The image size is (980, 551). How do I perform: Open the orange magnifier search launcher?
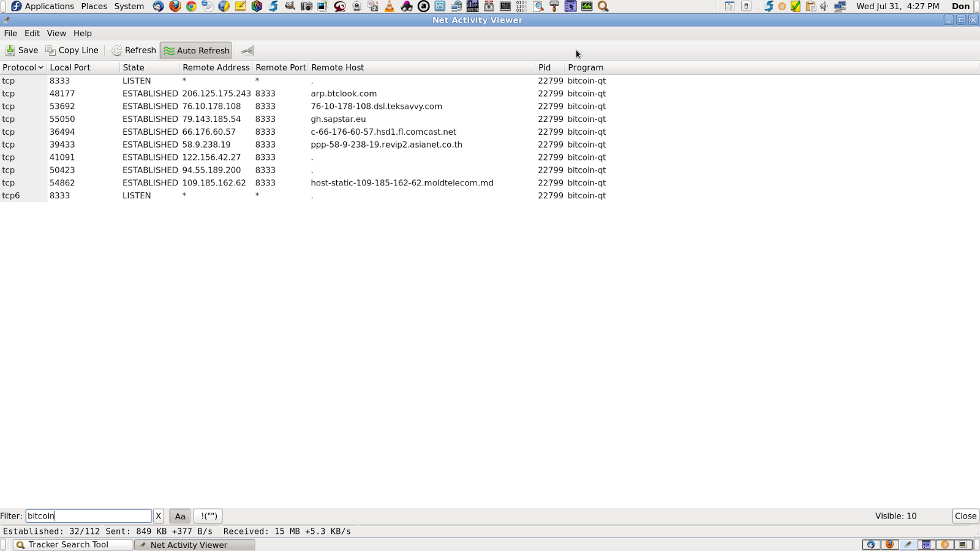[x=603, y=6]
